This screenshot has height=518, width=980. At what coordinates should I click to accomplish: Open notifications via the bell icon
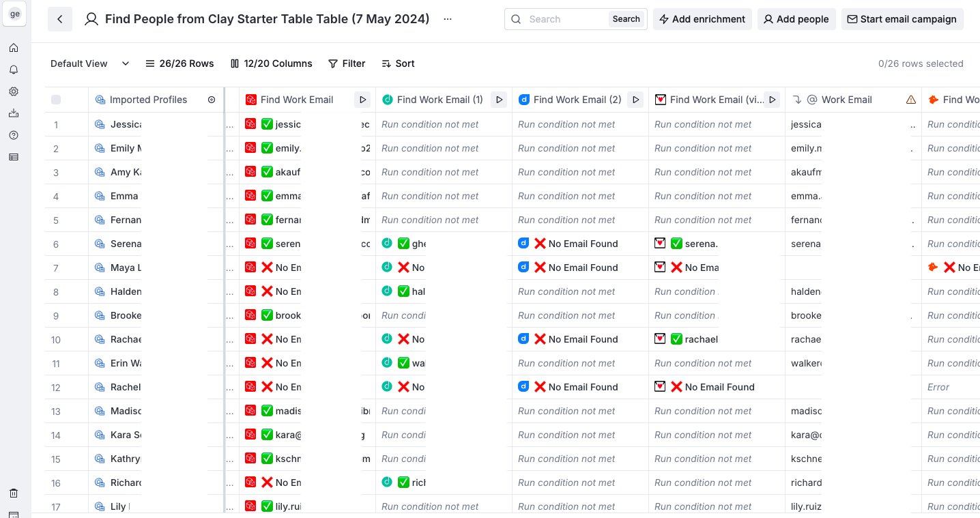click(14, 70)
